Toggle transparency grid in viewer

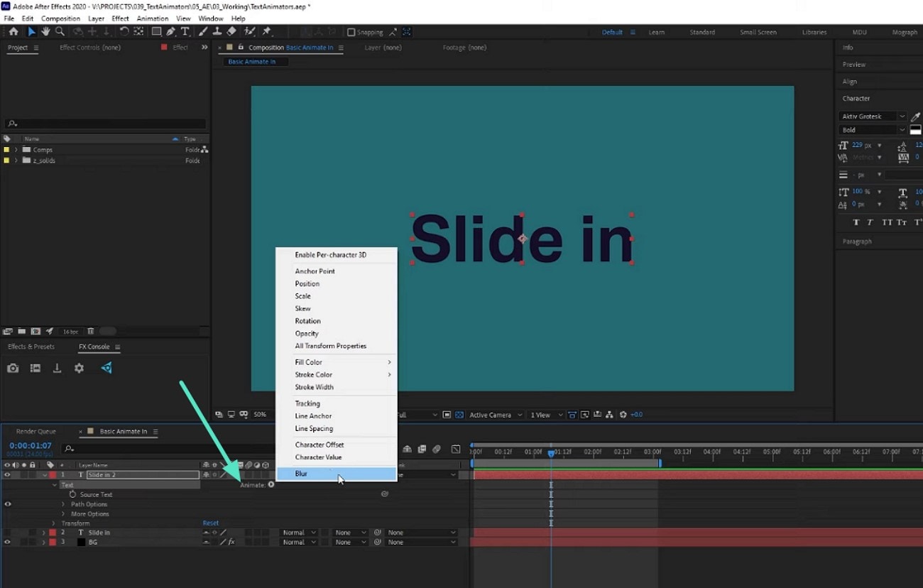[x=459, y=415]
